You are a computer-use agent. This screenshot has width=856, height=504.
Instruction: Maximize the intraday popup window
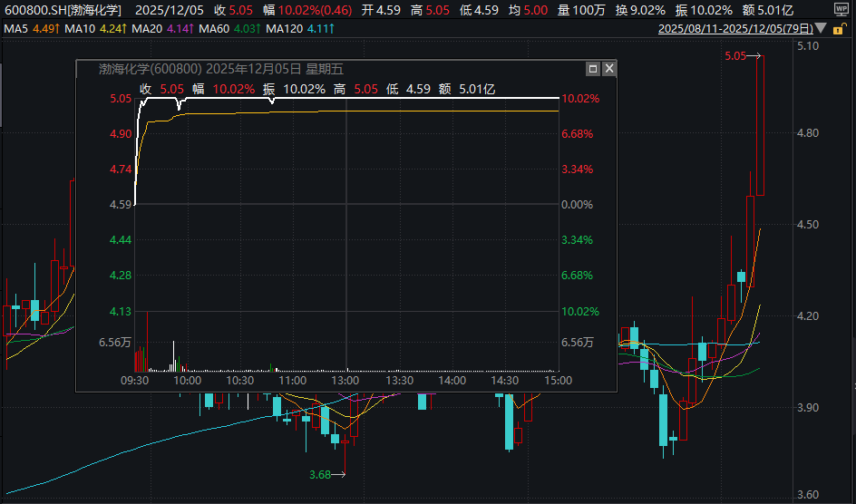[x=593, y=69]
